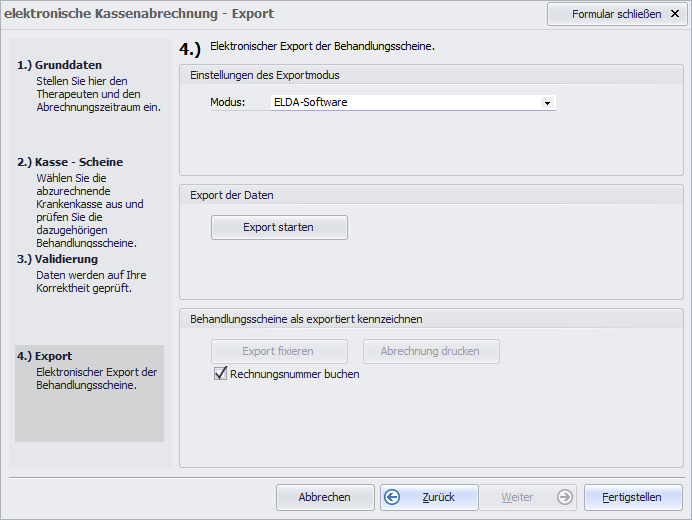
Task: Click Behandlungsscheine als exportiert kennzeichnen header
Action: pos(306,319)
